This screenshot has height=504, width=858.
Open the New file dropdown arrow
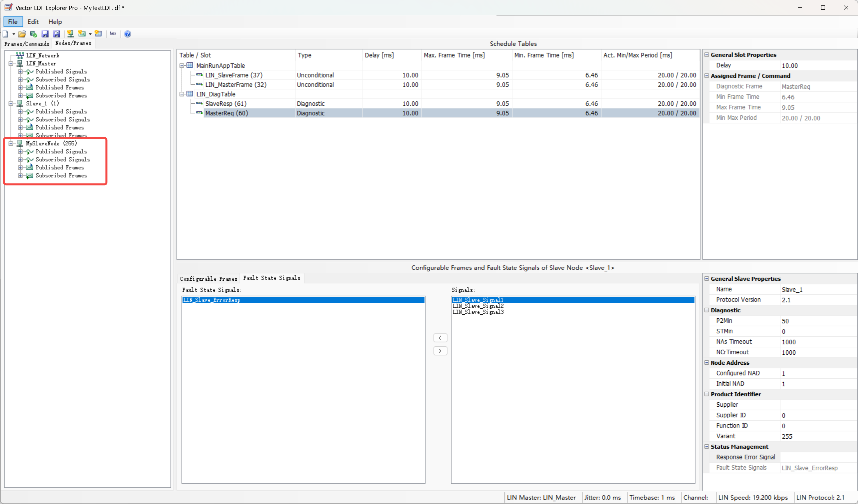click(x=14, y=34)
